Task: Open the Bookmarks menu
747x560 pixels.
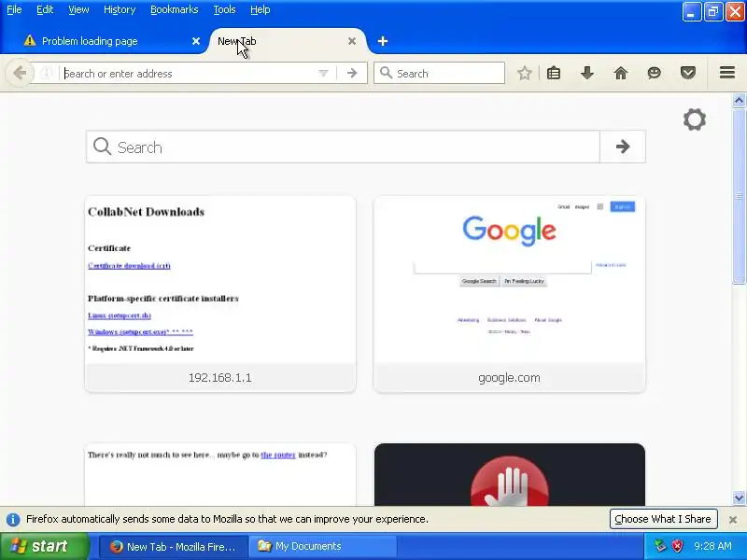Action: click(175, 9)
